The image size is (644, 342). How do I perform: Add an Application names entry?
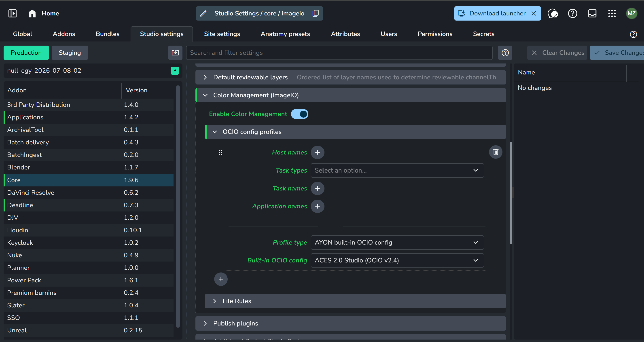coord(318,206)
